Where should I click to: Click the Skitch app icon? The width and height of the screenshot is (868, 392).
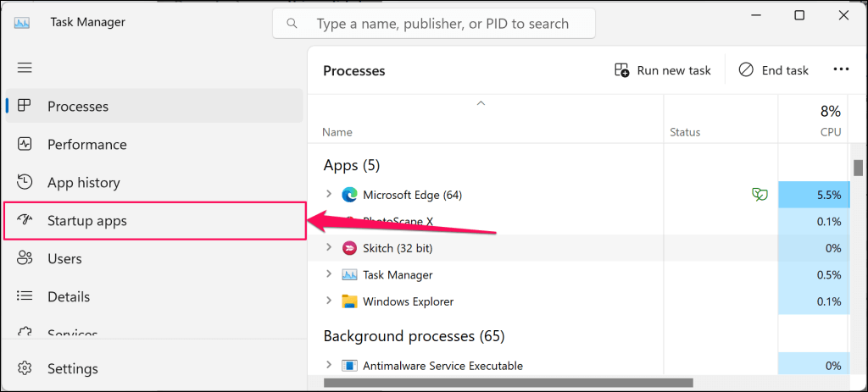[349, 248]
